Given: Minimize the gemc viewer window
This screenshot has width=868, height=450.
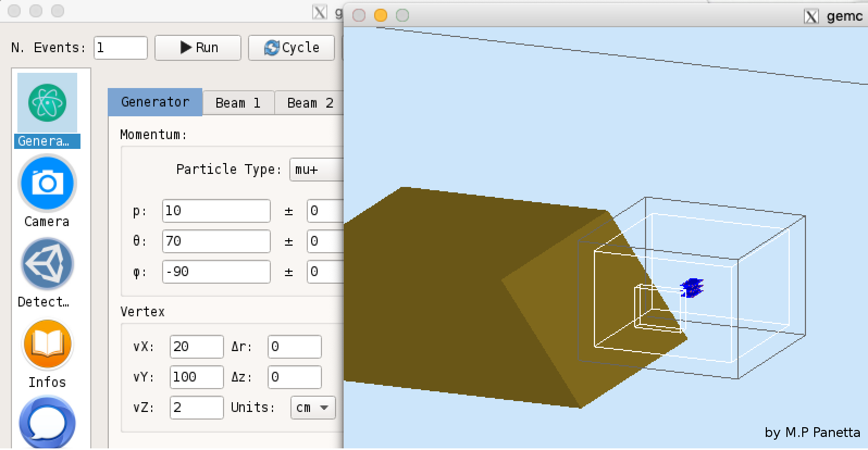Looking at the screenshot, I should coord(381,15).
